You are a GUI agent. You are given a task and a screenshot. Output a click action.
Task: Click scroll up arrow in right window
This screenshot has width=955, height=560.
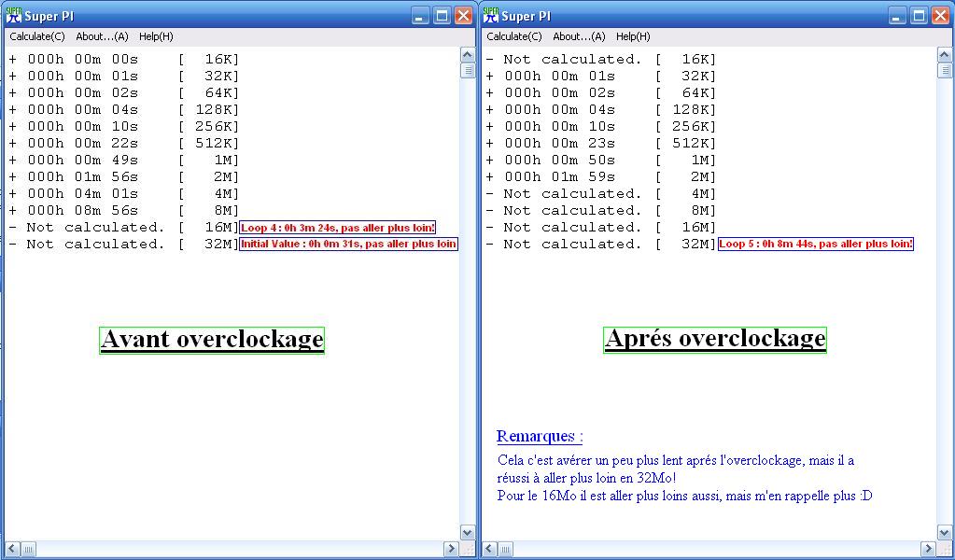point(944,55)
